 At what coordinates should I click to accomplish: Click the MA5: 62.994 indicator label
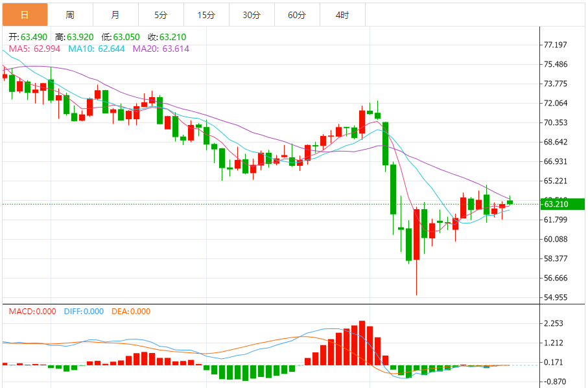click(x=34, y=49)
